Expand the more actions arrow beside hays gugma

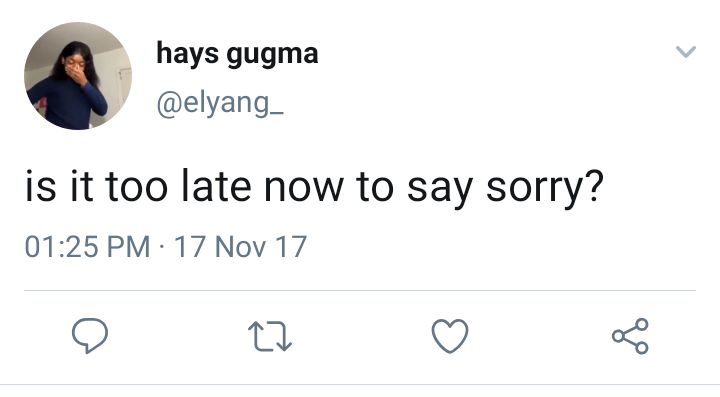coord(686,51)
